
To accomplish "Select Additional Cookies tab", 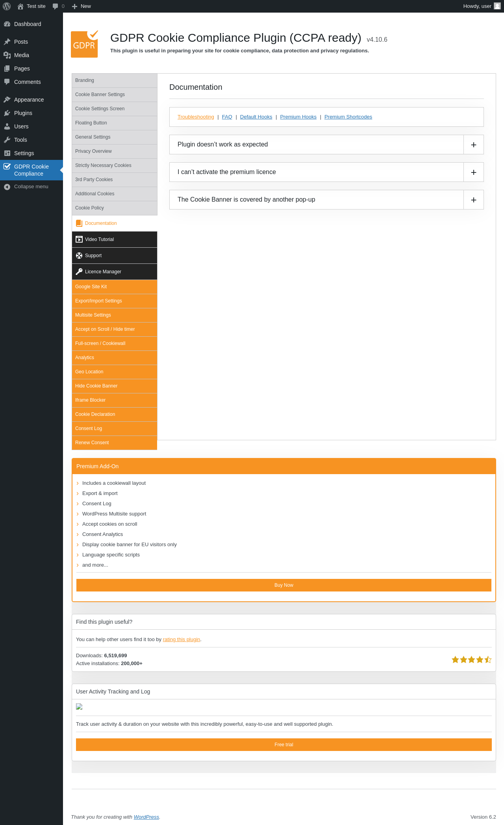I will 115,194.
